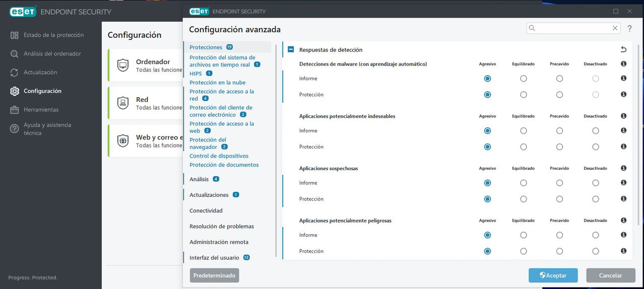The width and height of the screenshot is (644, 289).
Task: Select Agresivo for malware Informe
Action: click(487, 79)
